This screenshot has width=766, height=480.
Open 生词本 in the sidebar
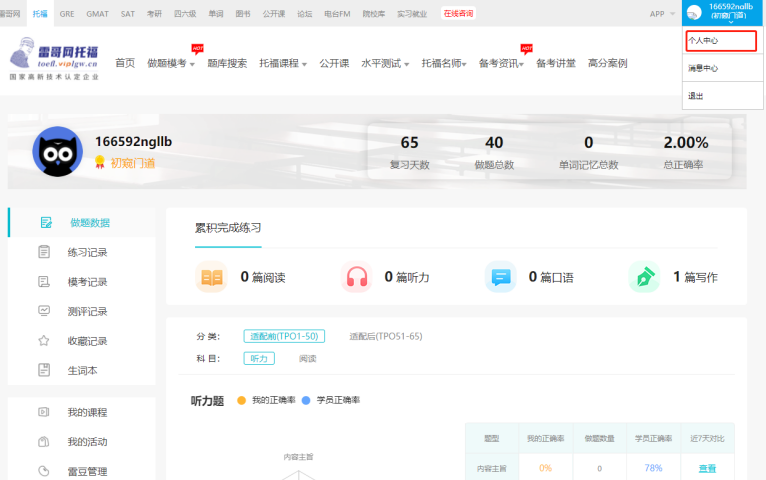click(82, 370)
